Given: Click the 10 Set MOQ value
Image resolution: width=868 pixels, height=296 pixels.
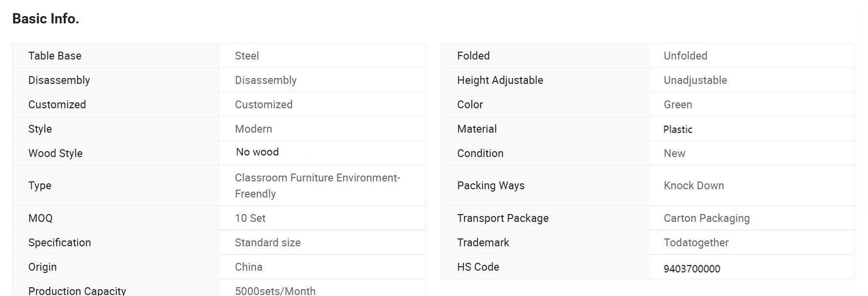Looking at the screenshot, I should click(x=250, y=218).
